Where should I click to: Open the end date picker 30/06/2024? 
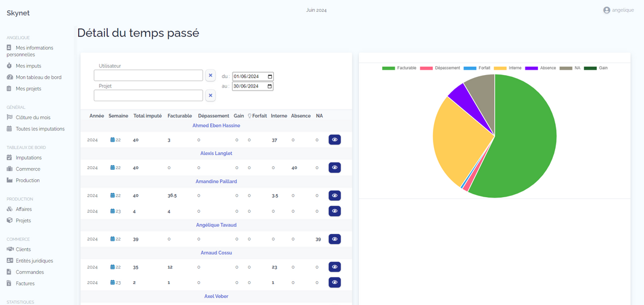[270, 86]
